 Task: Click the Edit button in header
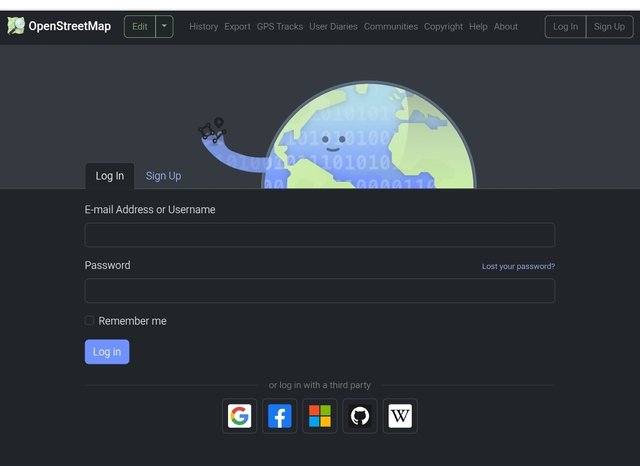coord(140,27)
